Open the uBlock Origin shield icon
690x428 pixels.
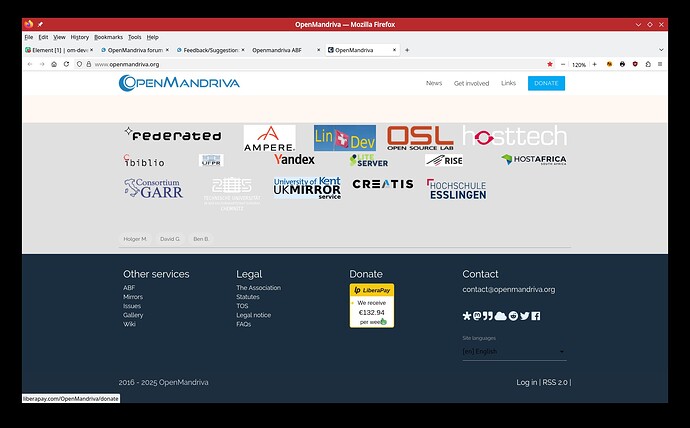[x=635, y=64]
